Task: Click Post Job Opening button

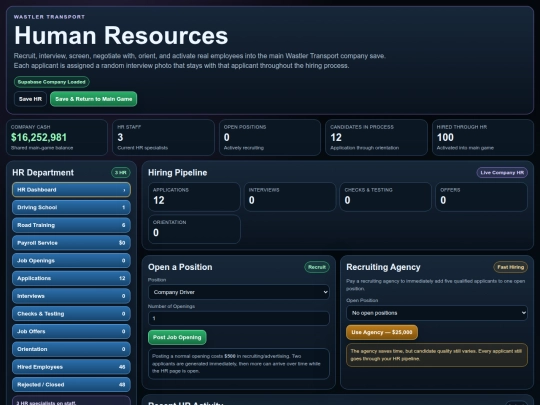Action: tap(177, 338)
